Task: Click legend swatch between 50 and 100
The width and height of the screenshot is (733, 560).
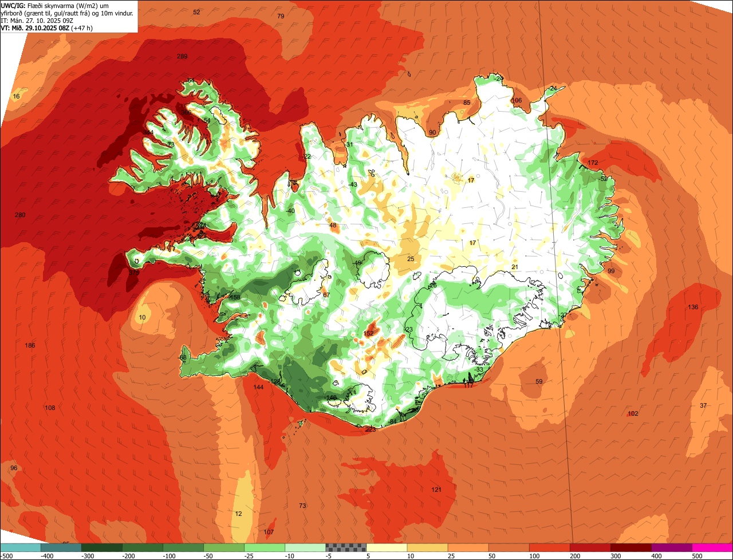Action: [509, 547]
